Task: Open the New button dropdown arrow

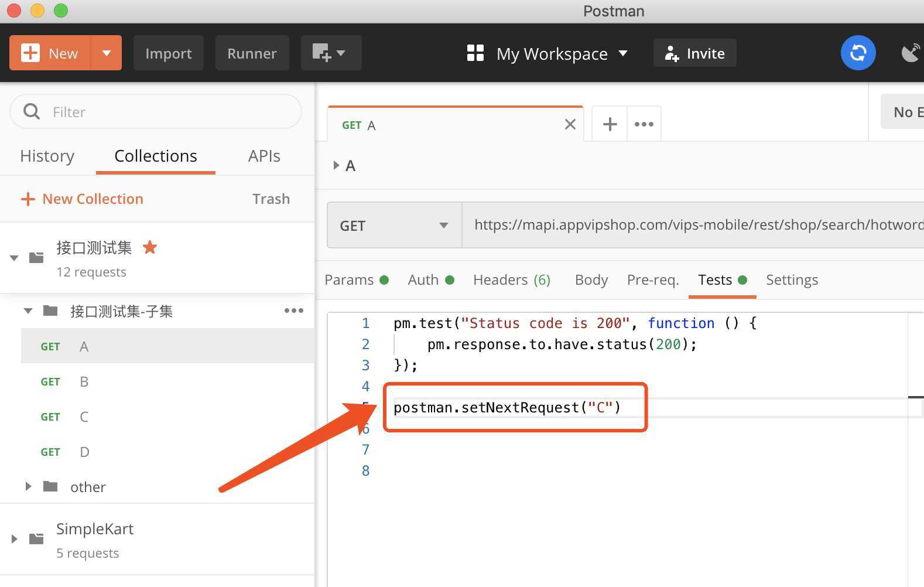Action: 106,53
